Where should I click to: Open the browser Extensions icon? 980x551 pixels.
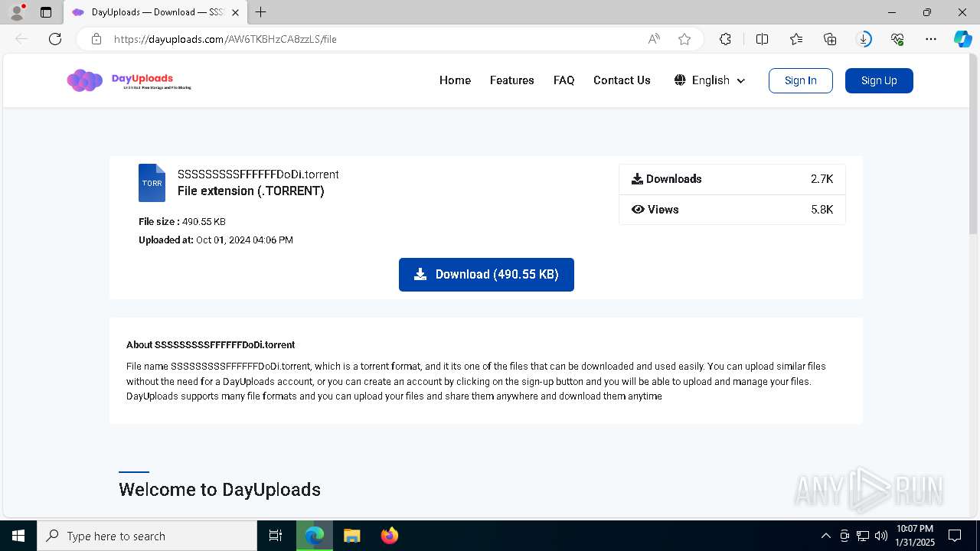(725, 39)
